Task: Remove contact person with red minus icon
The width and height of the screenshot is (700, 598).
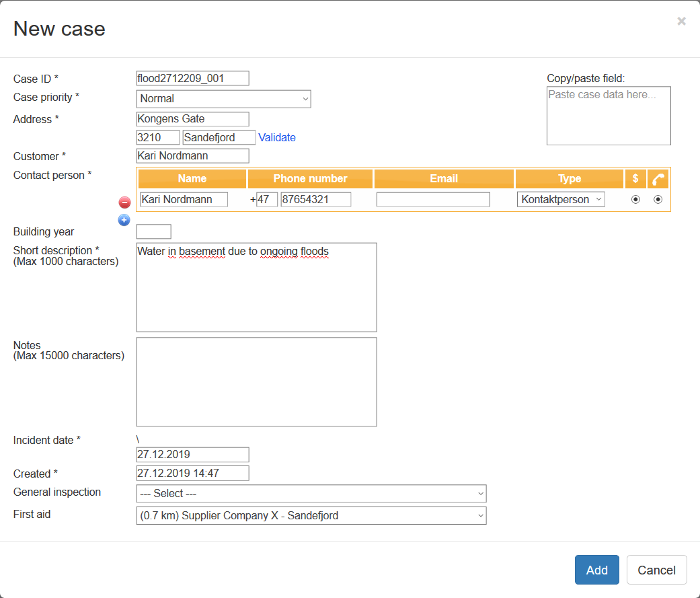Action: (x=124, y=202)
